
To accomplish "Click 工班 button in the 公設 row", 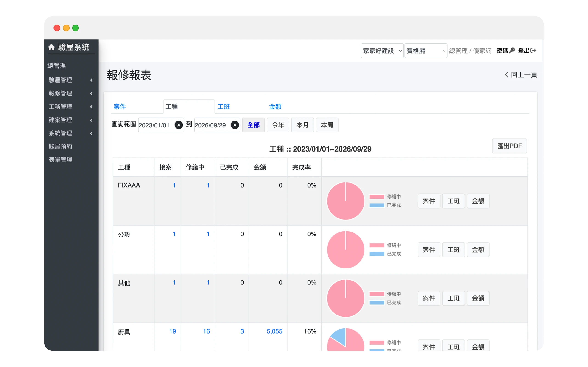I will coord(453,250).
